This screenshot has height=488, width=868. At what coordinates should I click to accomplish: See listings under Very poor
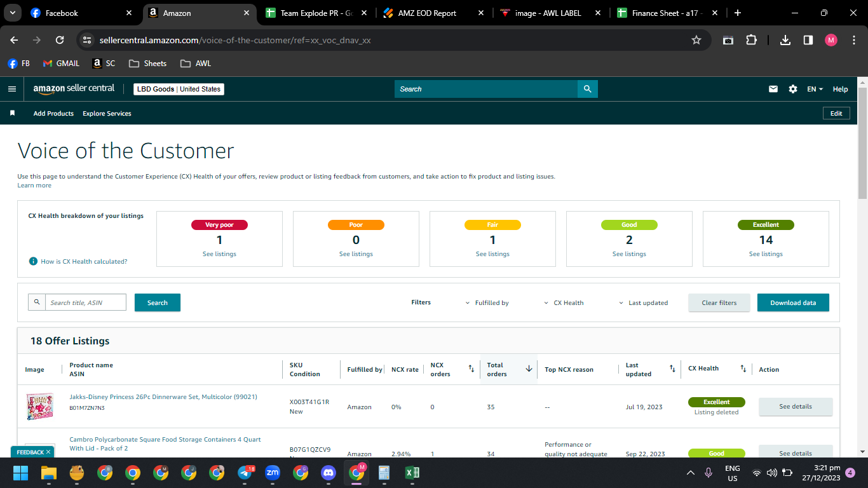point(219,254)
